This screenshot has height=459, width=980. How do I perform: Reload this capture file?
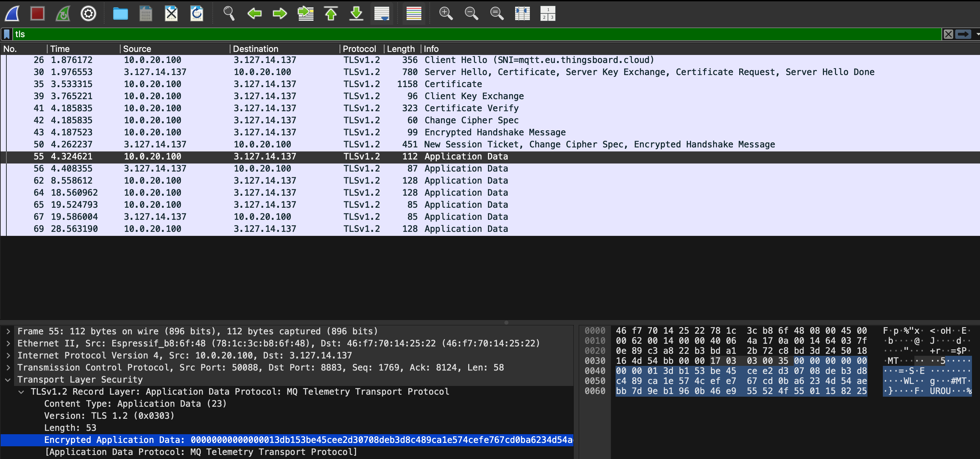pos(197,14)
